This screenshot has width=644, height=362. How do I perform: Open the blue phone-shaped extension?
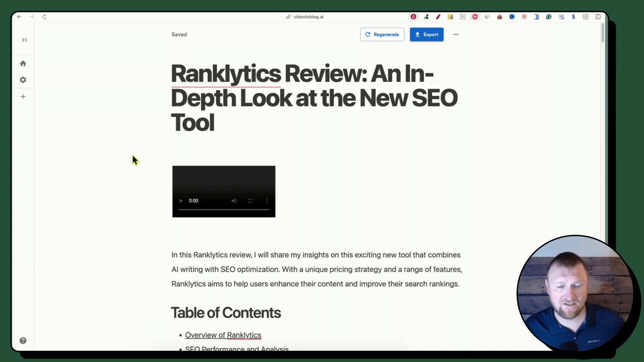pyautogui.click(x=537, y=17)
